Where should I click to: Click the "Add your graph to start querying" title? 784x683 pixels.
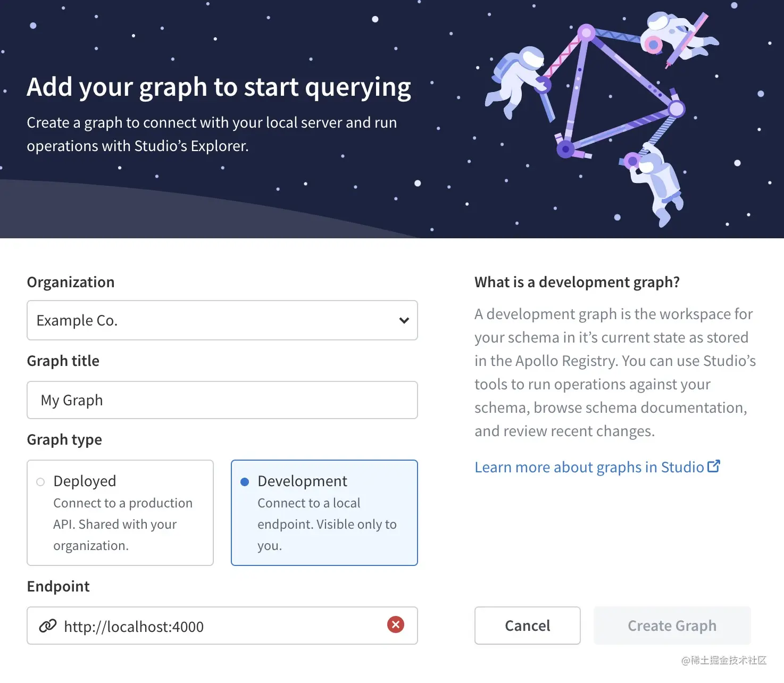[219, 87]
